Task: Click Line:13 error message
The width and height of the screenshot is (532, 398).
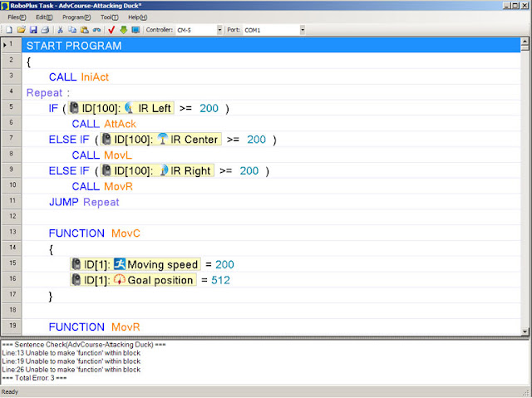Action: tap(71, 353)
